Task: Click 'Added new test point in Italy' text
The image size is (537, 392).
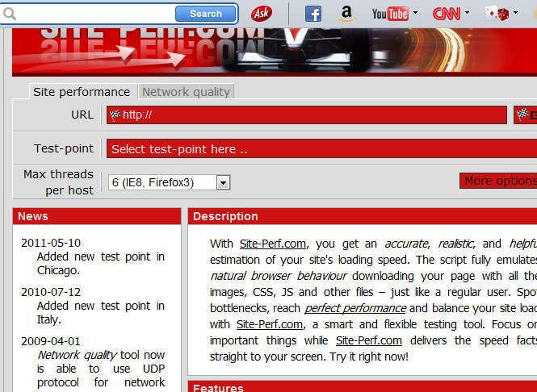Action: (101, 313)
